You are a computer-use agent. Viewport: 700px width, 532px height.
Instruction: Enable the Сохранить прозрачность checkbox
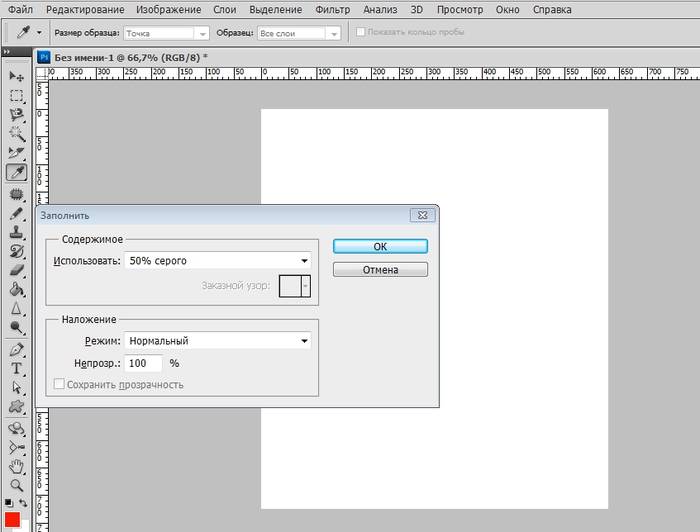(59, 384)
